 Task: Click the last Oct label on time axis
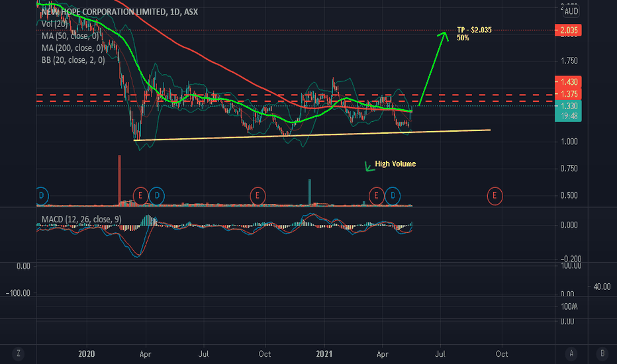502,354
